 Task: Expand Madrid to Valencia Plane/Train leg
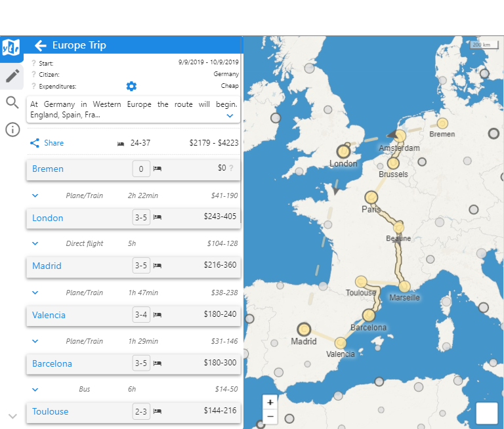click(35, 293)
